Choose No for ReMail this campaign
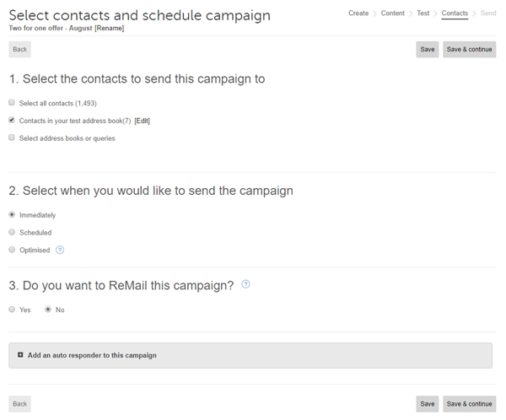The image size is (506, 420). coord(48,310)
